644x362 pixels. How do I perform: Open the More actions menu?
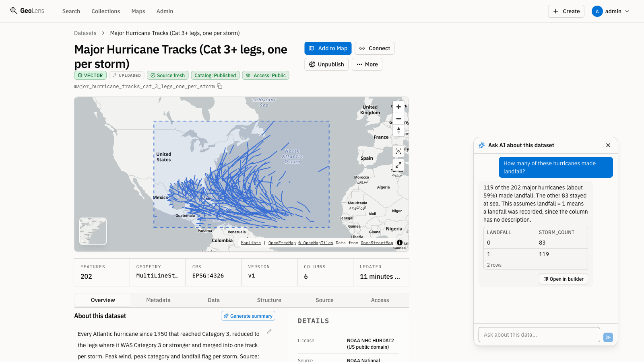click(x=367, y=64)
